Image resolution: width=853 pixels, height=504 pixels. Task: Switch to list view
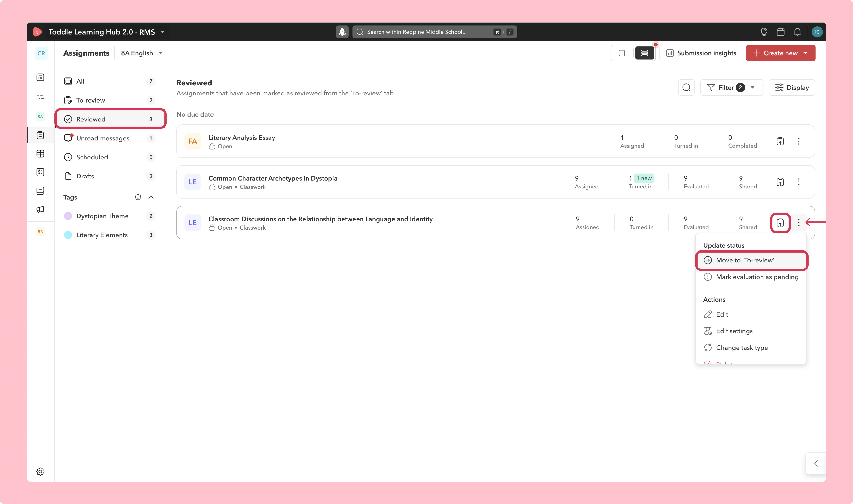644,53
